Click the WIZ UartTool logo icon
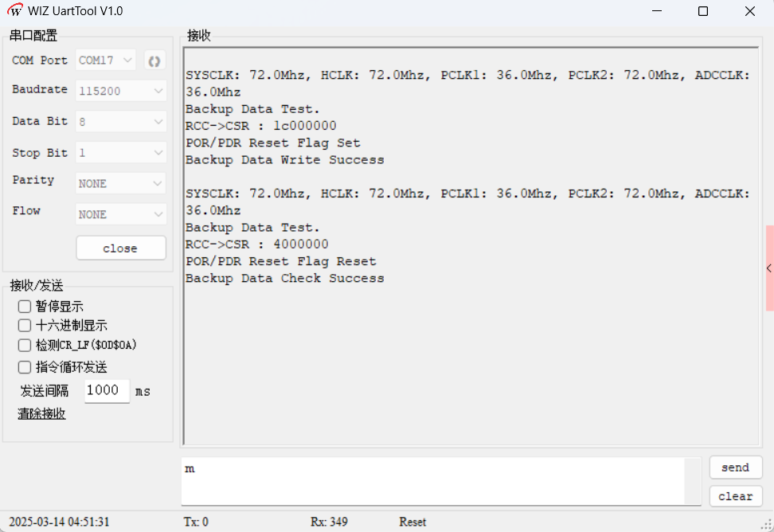The image size is (774, 532). click(15, 11)
